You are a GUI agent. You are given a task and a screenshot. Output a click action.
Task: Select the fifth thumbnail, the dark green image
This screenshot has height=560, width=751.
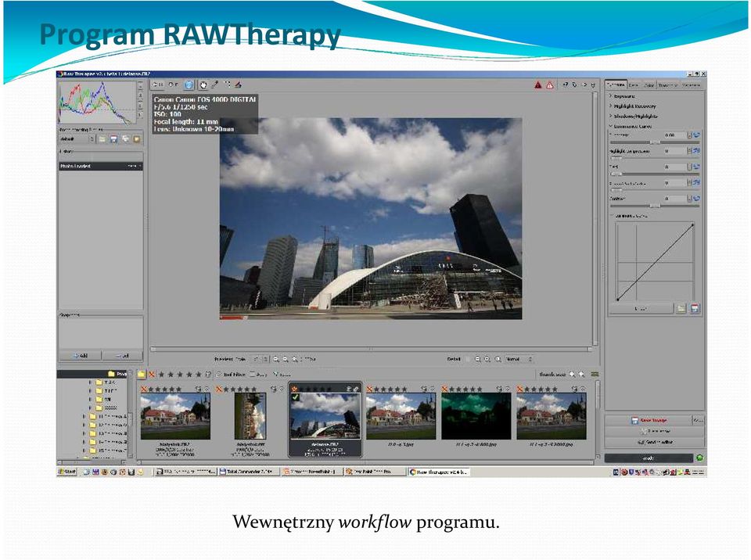coord(476,416)
